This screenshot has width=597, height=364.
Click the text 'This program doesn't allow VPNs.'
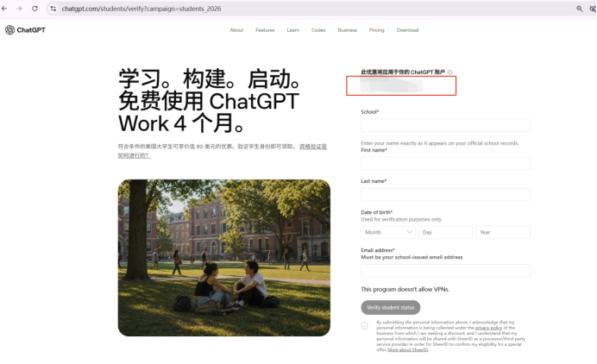pos(405,289)
